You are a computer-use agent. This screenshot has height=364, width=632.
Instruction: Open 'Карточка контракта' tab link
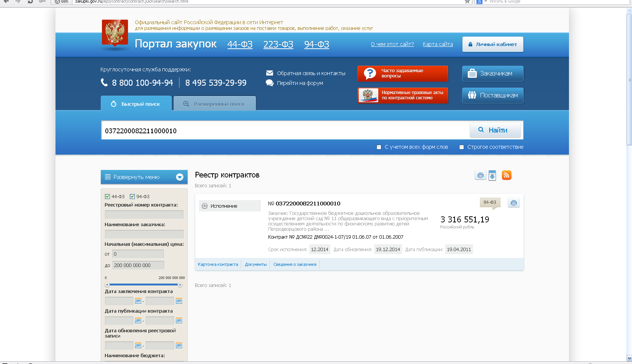click(218, 264)
